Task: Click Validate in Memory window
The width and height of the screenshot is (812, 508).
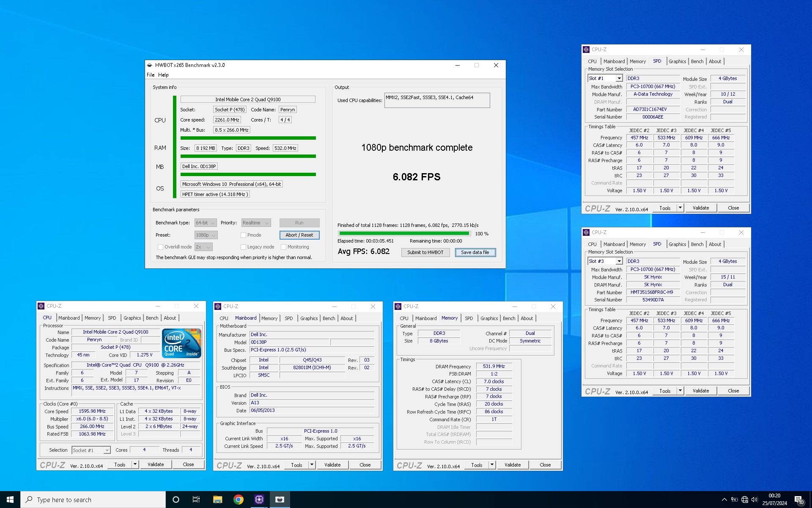Action: [513, 465]
